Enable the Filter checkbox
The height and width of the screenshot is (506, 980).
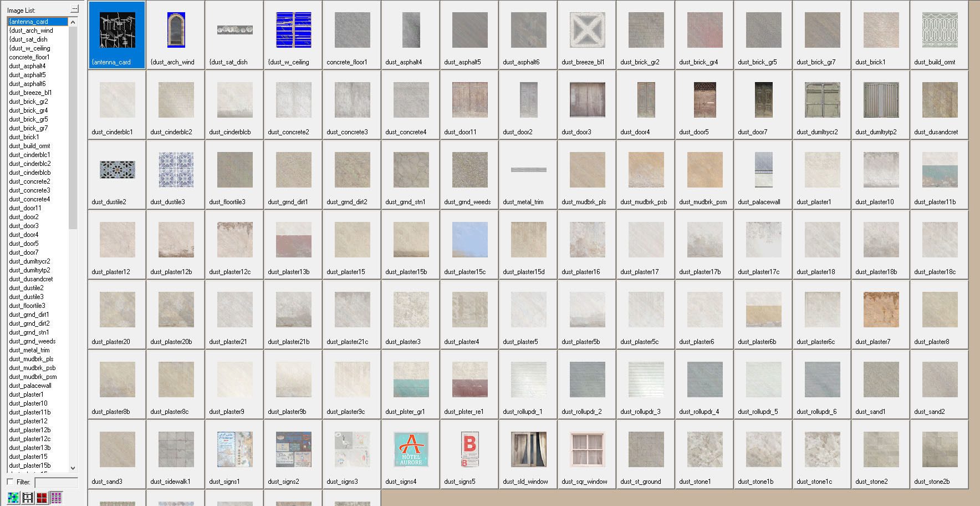click(x=9, y=482)
